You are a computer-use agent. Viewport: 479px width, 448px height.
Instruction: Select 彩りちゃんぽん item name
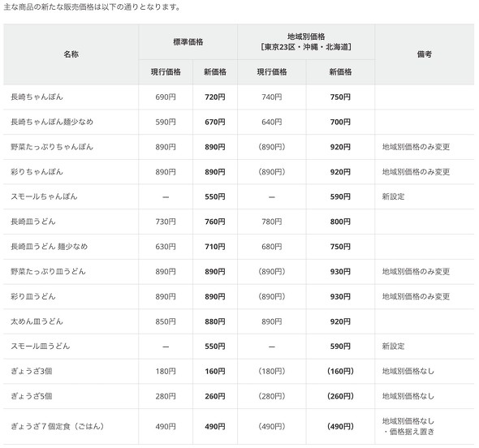tap(37, 171)
